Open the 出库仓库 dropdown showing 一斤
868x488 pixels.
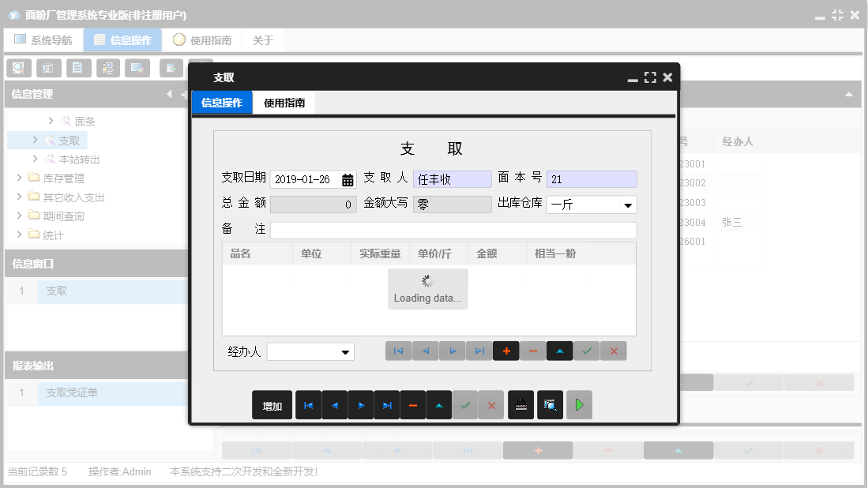629,204
